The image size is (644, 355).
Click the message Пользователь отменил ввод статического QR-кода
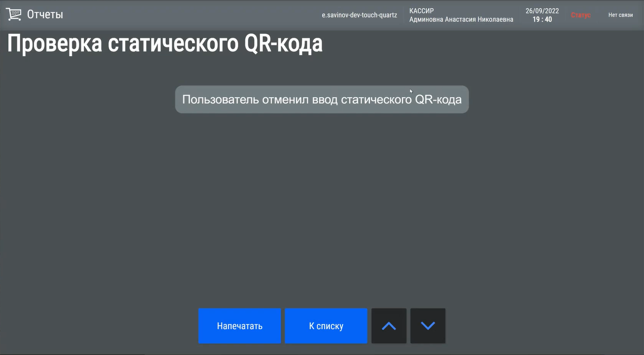click(x=322, y=100)
